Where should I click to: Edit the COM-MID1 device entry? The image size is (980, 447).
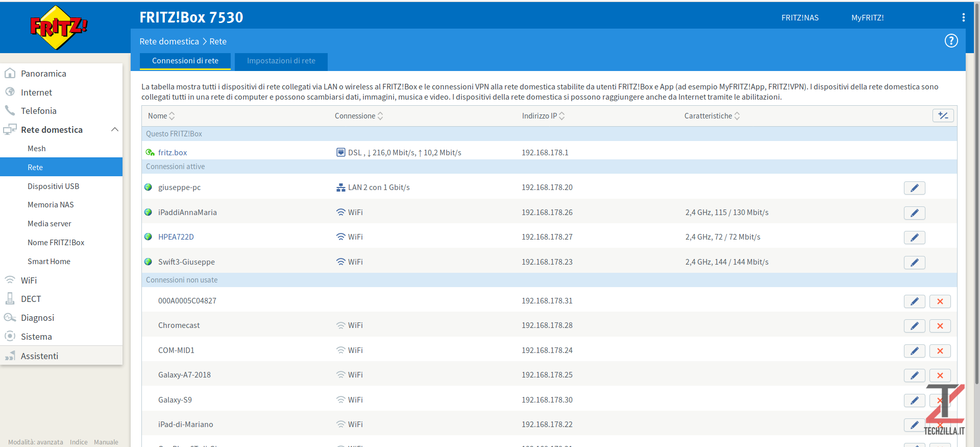[914, 351]
